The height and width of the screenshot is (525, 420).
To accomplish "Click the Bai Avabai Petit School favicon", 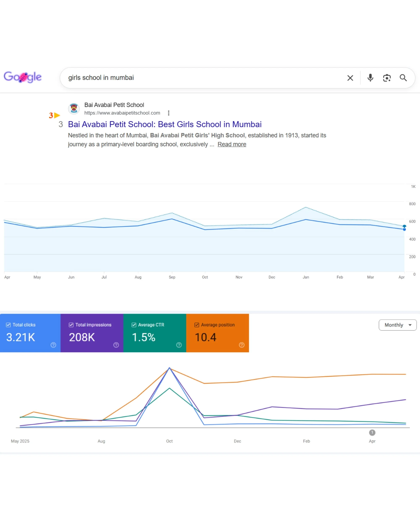I will point(74,108).
